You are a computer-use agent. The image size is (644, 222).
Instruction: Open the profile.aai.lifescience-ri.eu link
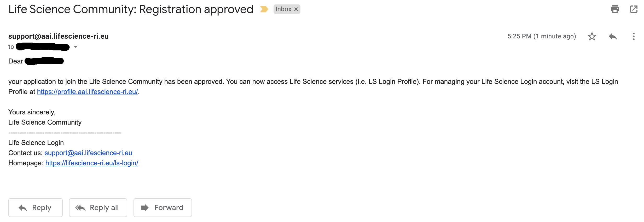coord(87,92)
